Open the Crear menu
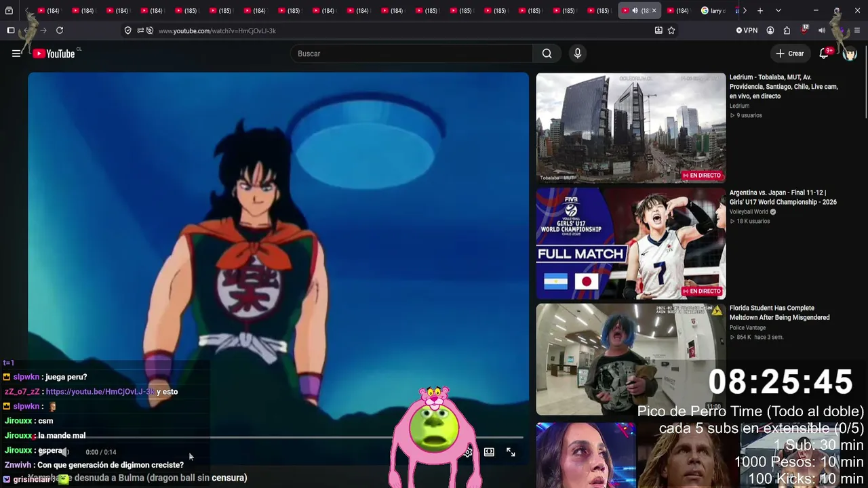 [790, 54]
